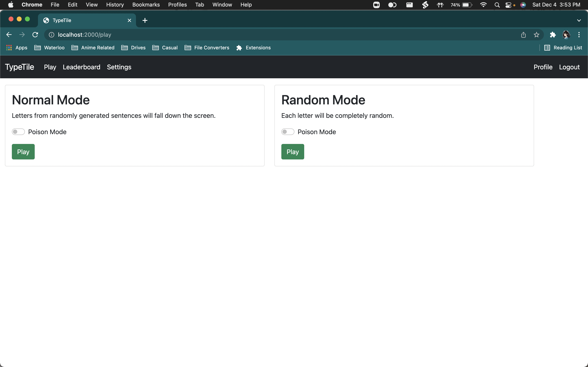Open the File Converters bookmarks folder
This screenshot has width=588, height=367.
point(207,48)
